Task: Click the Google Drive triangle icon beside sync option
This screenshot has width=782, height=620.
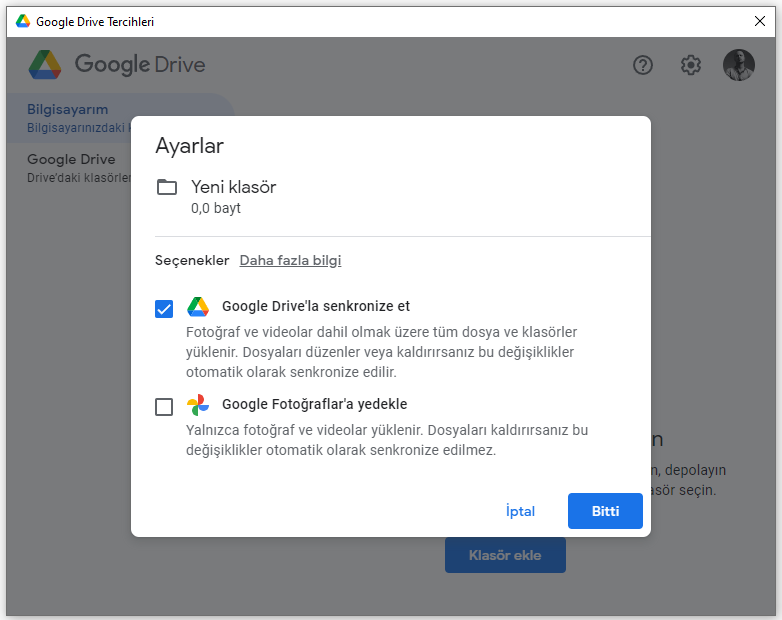Action: (x=198, y=307)
